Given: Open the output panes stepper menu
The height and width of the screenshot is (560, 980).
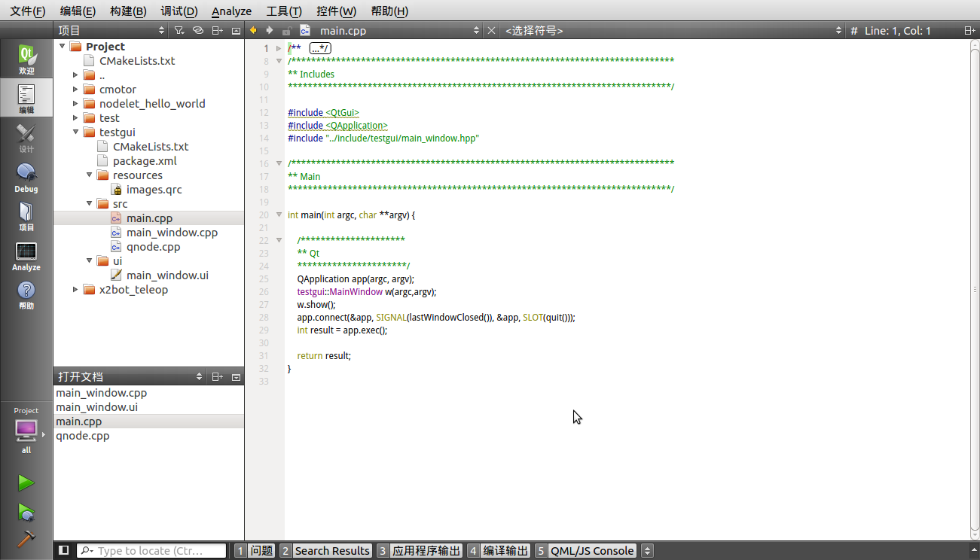Looking at the screenshot, I should click(647, 551).
